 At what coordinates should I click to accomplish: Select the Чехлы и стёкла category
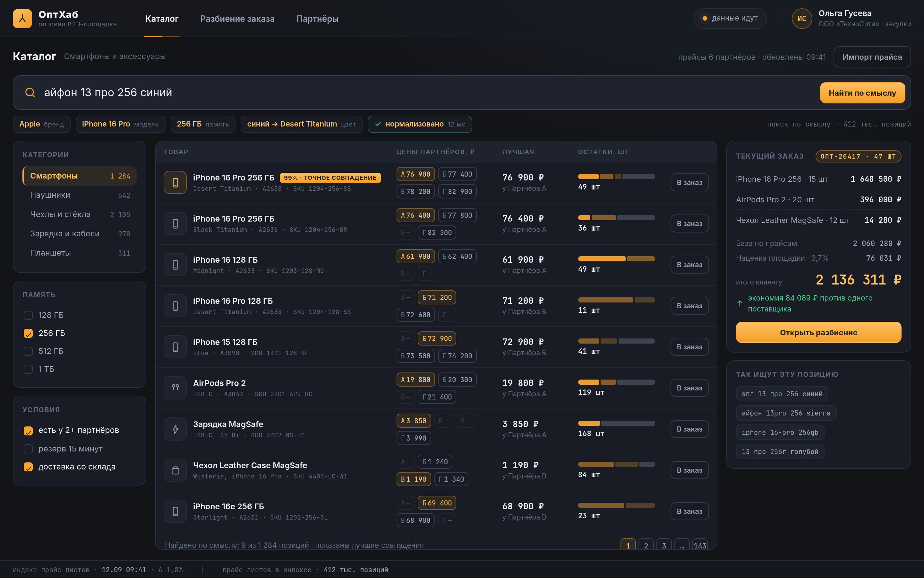pos(80,215)
